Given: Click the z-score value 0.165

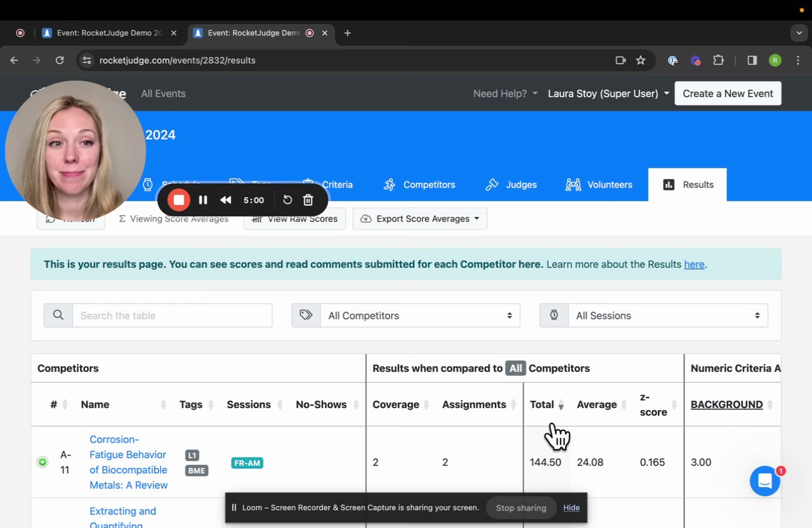Looking at the screenshot, I should point(652,462).
